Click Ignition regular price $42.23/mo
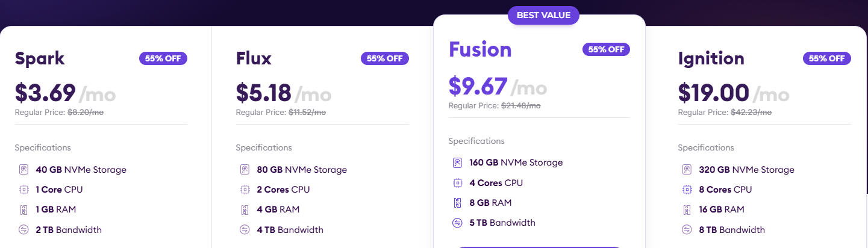Screen dimensions: 868x248 pyautogui.click(x=751, y=112)
